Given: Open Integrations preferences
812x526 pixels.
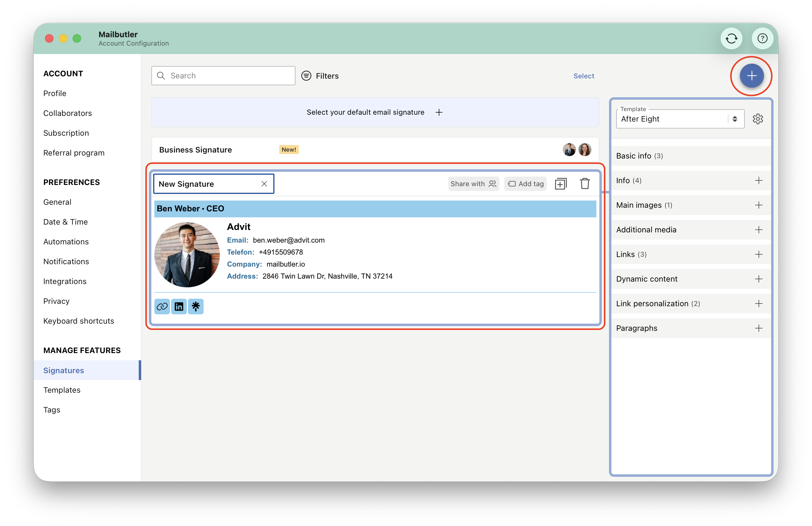Looking at the screenshot, I should (x=65, y=281).
